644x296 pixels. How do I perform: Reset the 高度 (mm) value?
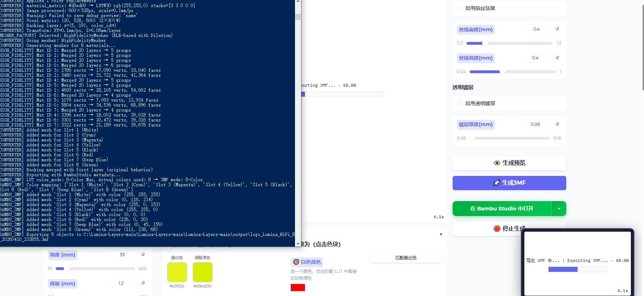(x=143, y=254)
